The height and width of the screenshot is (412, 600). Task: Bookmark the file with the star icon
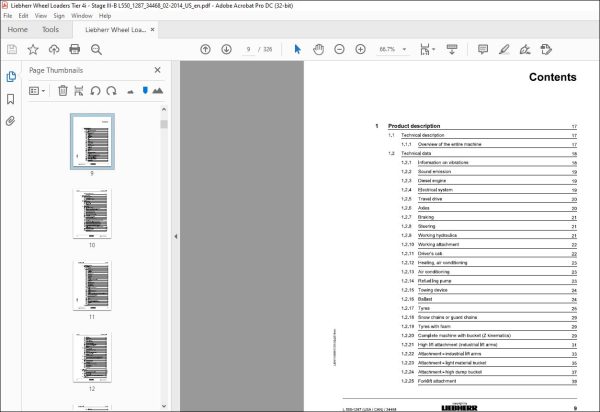click(x=33, y=49)
